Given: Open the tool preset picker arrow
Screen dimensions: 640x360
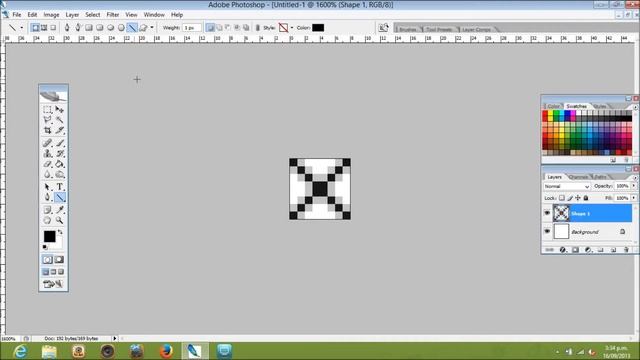Looking at the screenshot, I should tap(22, 28).
